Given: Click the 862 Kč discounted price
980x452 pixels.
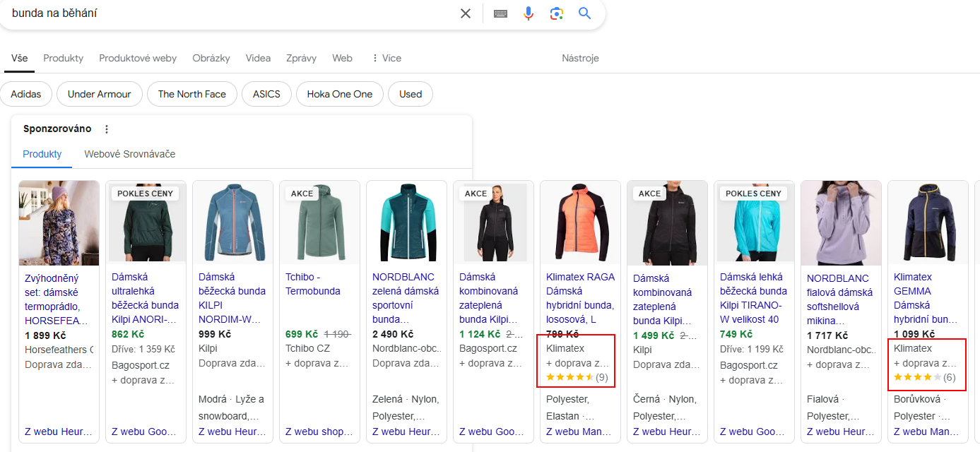Looking at the screenshot, I should click(128, 334).
